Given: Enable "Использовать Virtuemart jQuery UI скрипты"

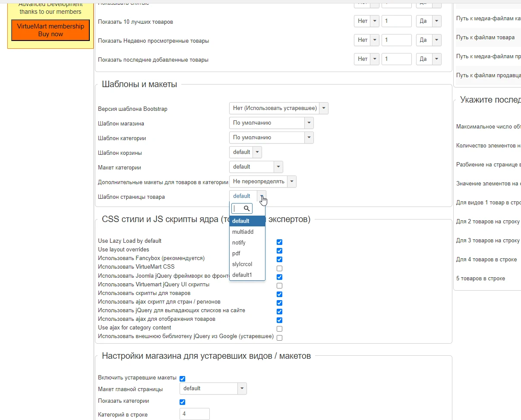Looking at the screenshot, I should [279, 285].
